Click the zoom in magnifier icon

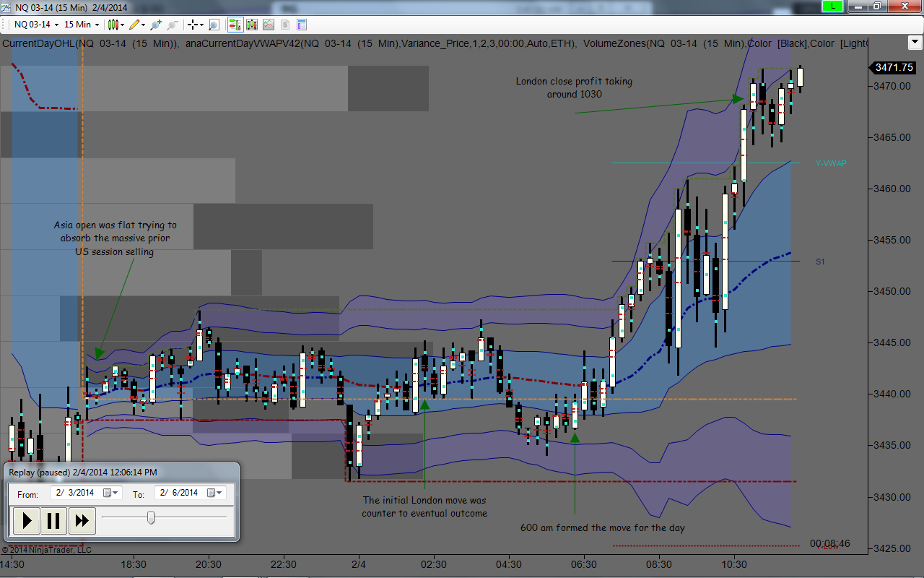[156, 25]
